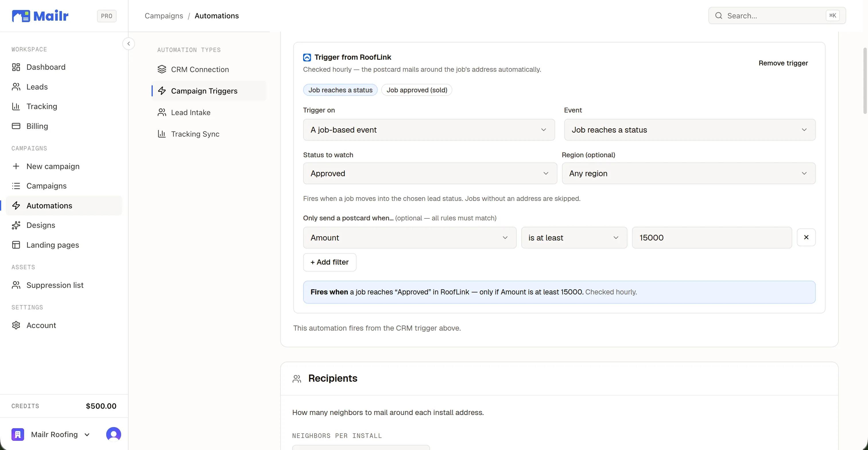Open the Suppression list
Viewport: 868px width, 450px height.
(x=64, y=285)
